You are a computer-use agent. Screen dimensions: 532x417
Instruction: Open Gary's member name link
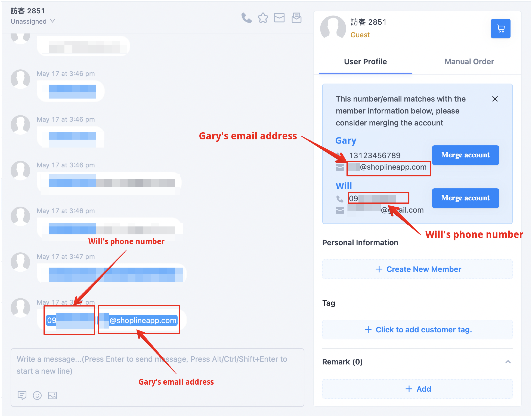pos(346,141)
